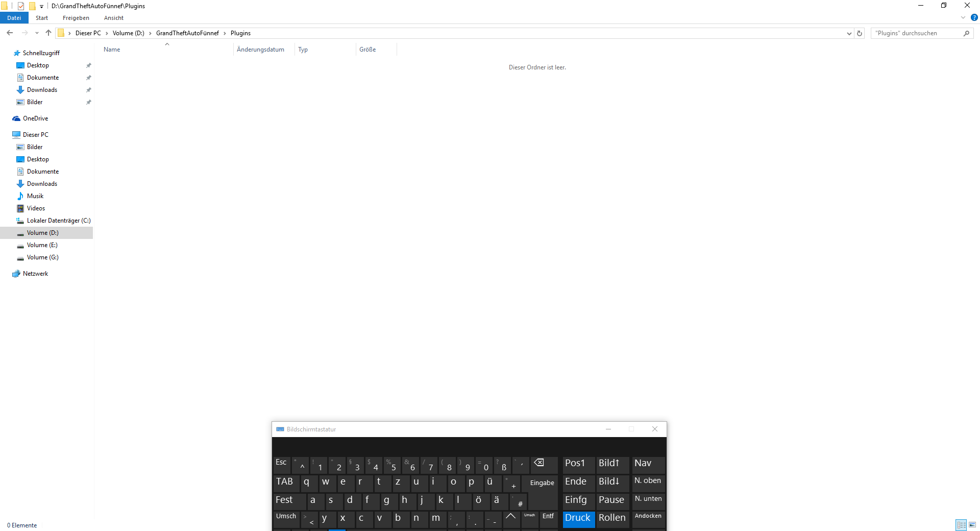Open the Freigeben ribbon tab
The image size is (980, 531).
click(x=76, y=18)
